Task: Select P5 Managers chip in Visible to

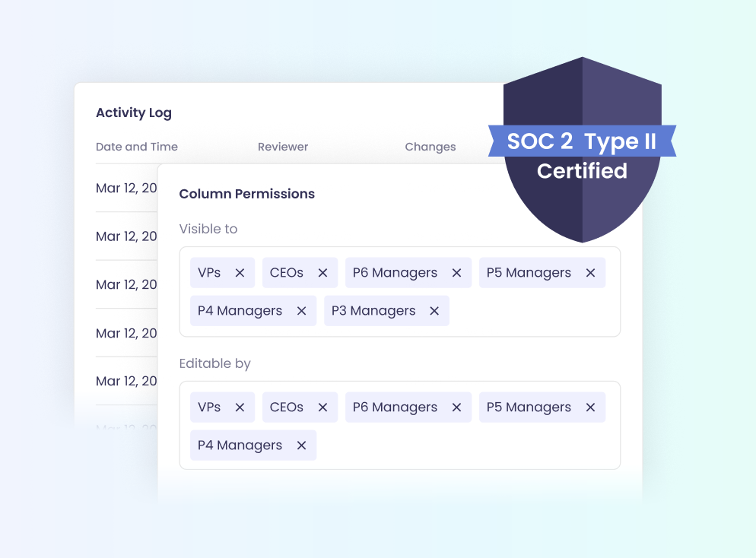Action: [542, 273]
